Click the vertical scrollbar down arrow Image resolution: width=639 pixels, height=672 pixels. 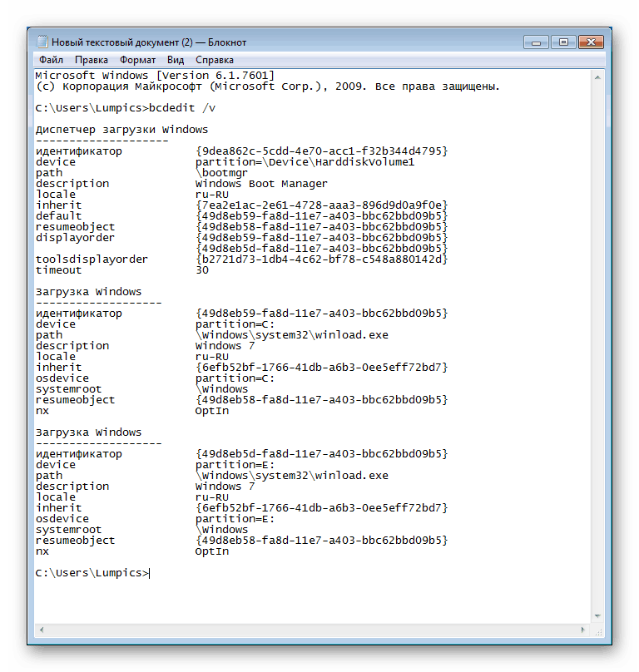597,615
